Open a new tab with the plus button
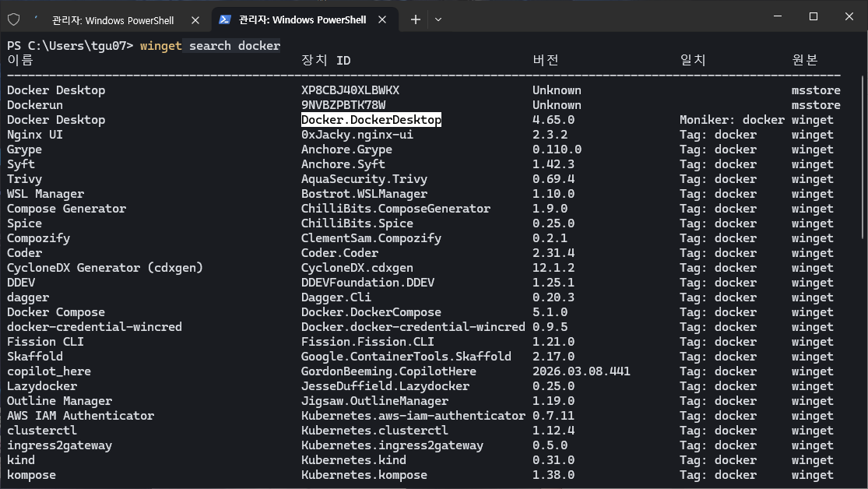Screen dimensions: 868x489 pos(416,19)
